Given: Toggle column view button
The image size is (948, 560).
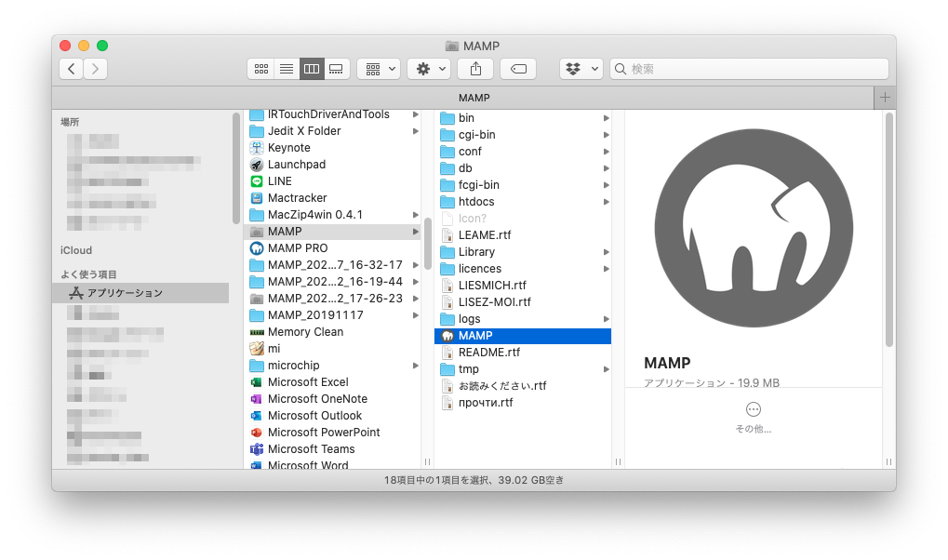Looking at the screenshot, I should [312, 69].
